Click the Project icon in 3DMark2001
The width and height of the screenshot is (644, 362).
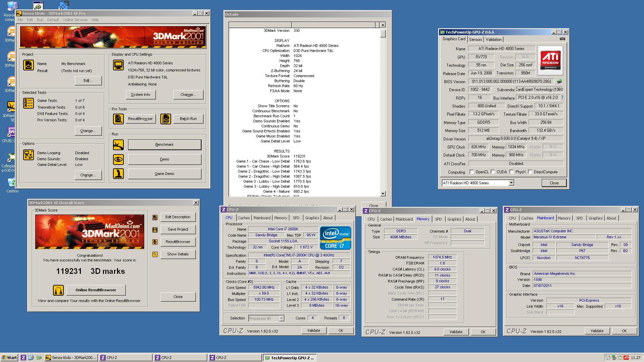pos(28,65)
